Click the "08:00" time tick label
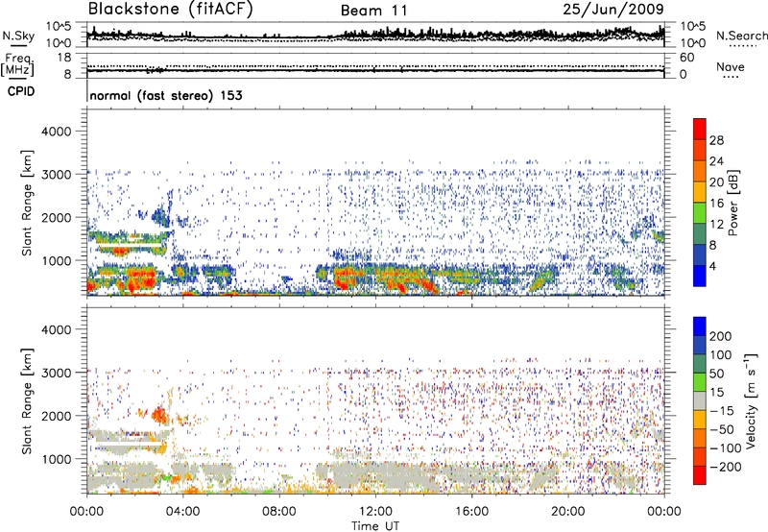The width and height of the screenshot is (768, 532). (279, 512)
